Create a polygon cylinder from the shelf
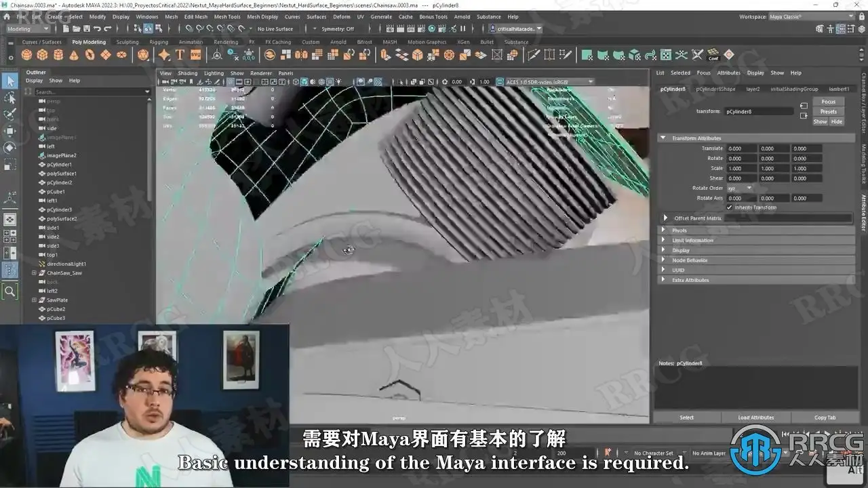 pos(58,55)
